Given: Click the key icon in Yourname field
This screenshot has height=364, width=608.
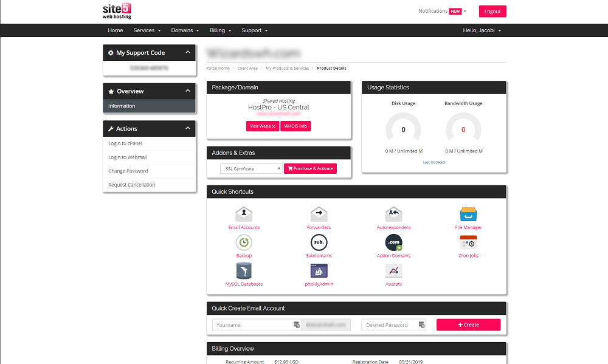Looking at the screenshot, I should pos(296,325).
